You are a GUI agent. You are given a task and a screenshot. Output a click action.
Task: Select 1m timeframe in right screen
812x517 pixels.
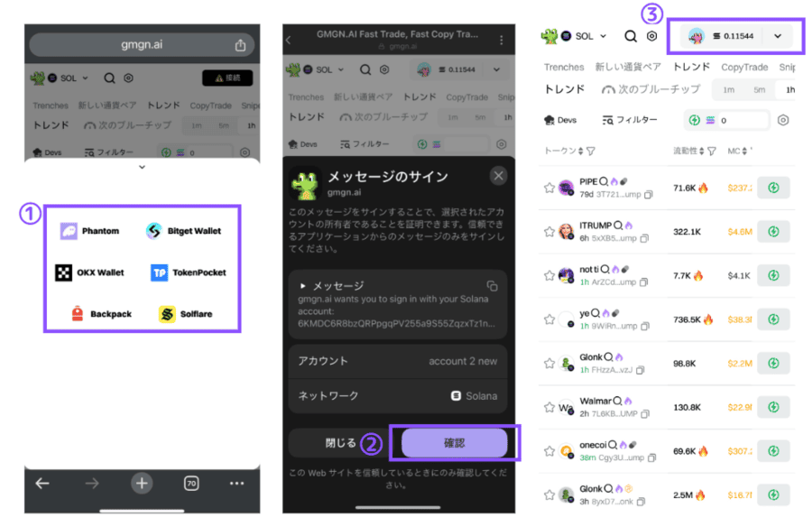[729, 89]
